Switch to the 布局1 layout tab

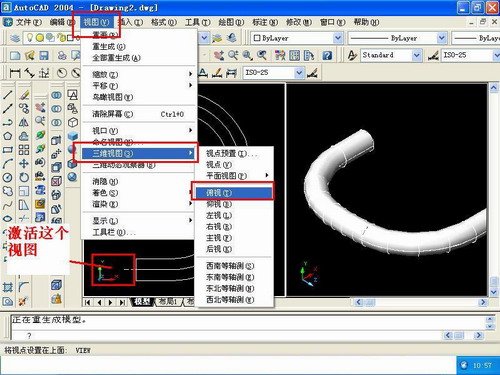coord(168,302)
